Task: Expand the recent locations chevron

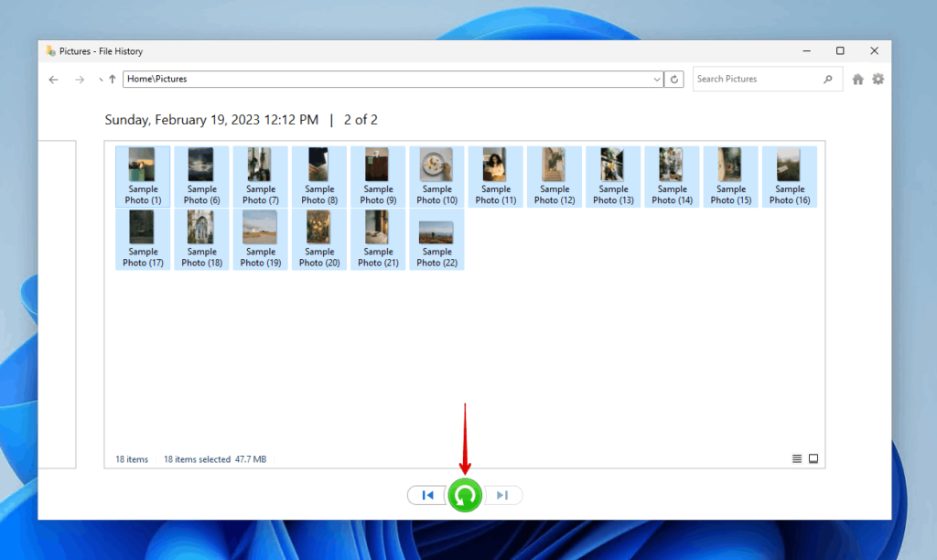Action: pos(98,79)
